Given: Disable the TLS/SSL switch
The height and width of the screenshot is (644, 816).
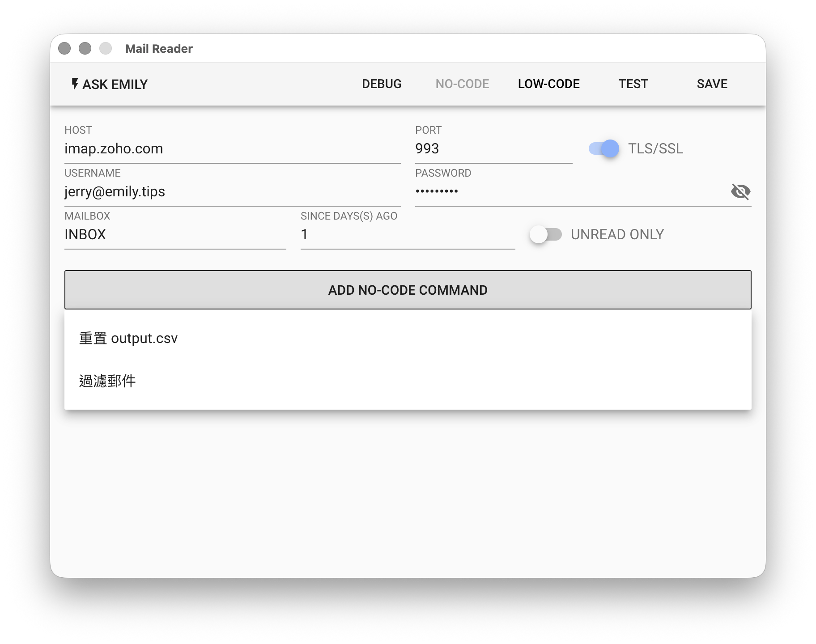Looking at the screenshot, I should (x=604, y=148).
